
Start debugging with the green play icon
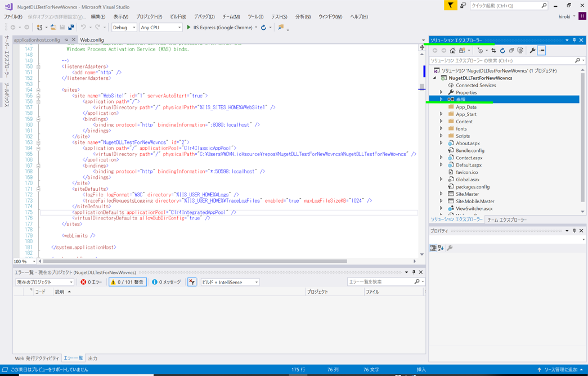pos(188,27)
